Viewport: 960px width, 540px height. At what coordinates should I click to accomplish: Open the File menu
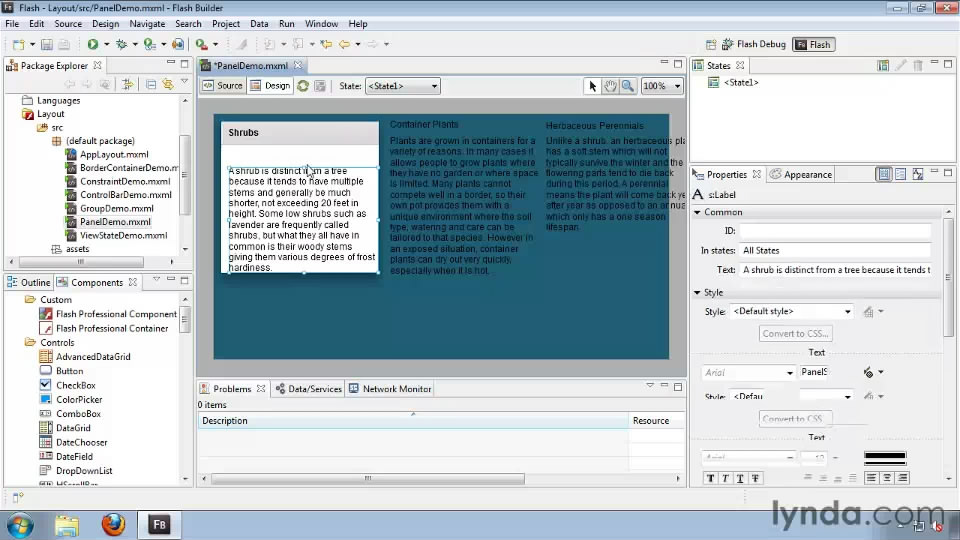pos(12,24)
